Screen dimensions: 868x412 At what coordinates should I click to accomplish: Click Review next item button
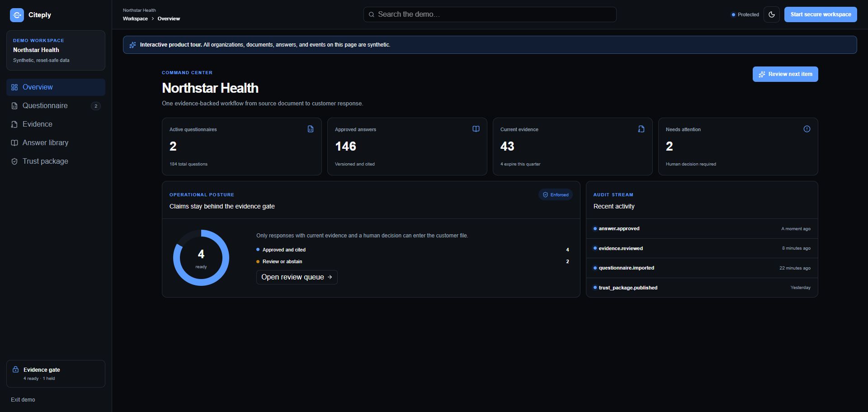785,74
